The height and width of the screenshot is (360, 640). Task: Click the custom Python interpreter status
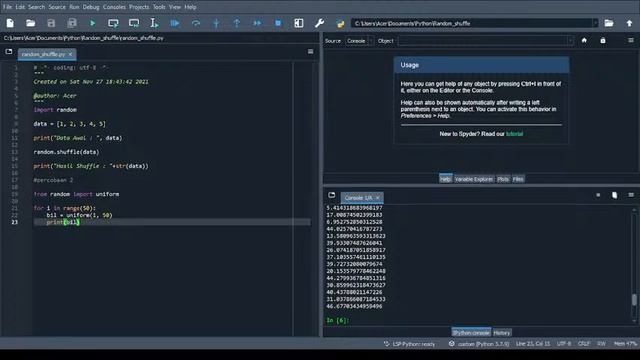[x=479, y=344]
